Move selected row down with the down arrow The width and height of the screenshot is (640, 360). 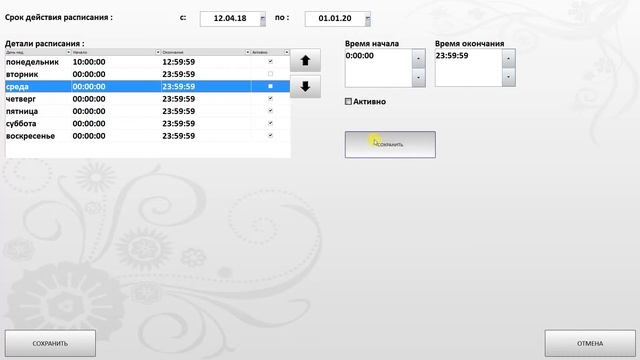(x=305, y=87)
